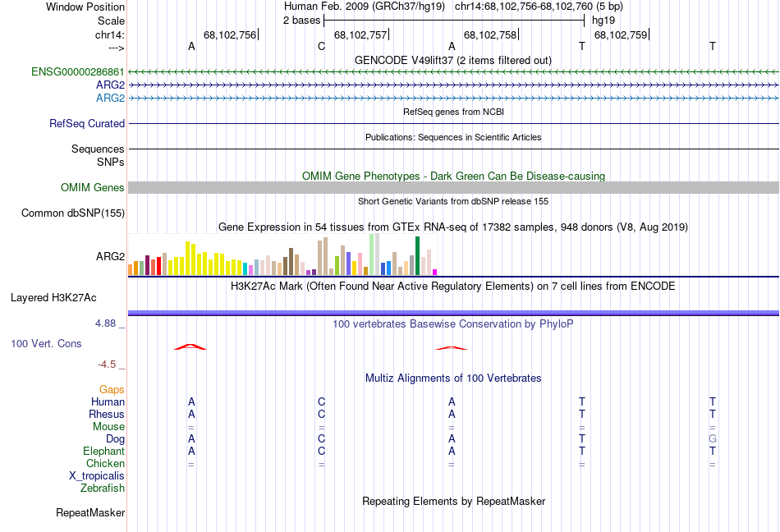Click the 68,102,758 ruler position

point(490,34)
